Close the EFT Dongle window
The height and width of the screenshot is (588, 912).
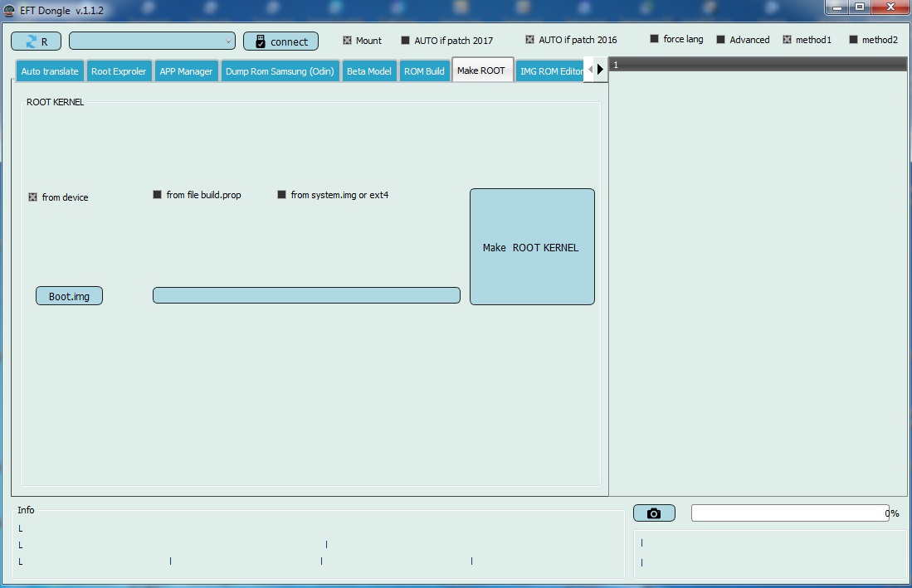890,7
